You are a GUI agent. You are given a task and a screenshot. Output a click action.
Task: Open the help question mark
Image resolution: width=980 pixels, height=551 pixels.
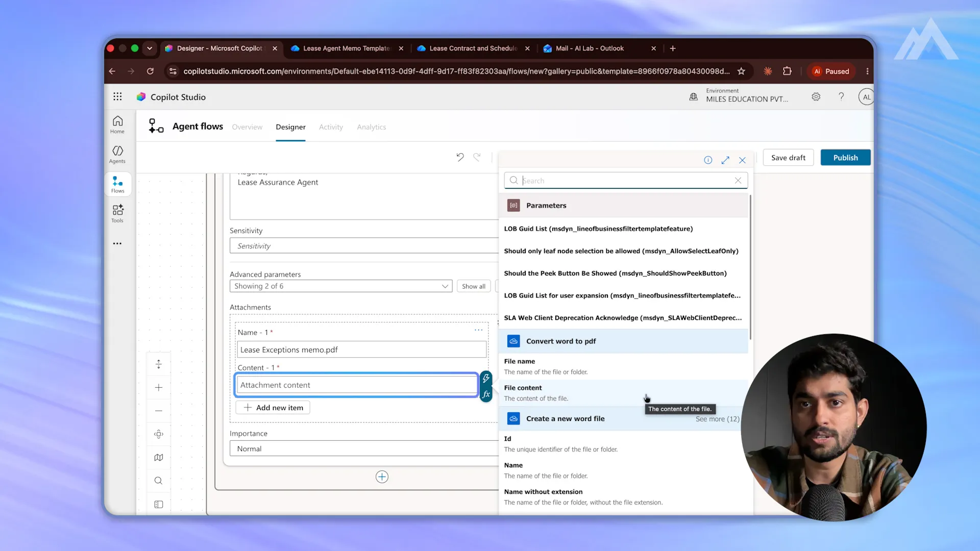pos(841,97)
